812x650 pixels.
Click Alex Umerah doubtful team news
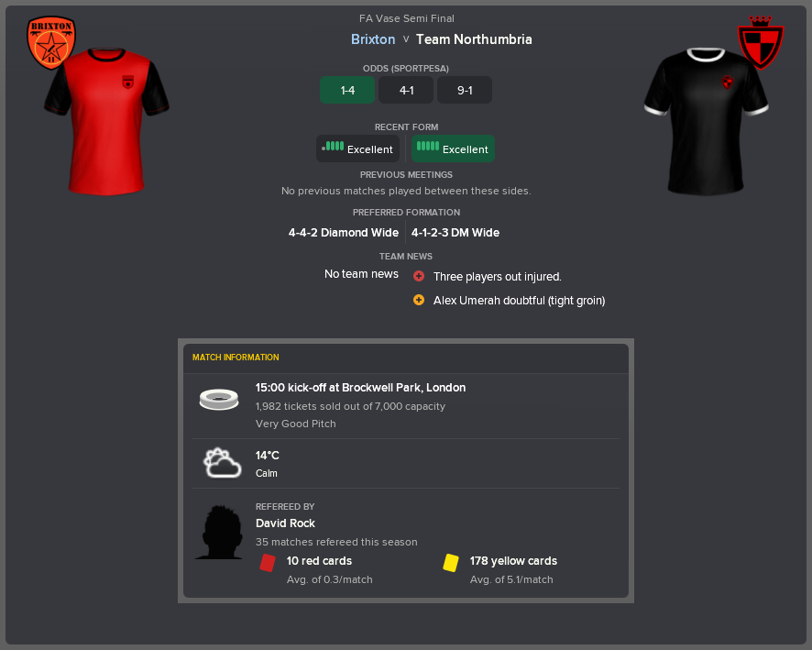click(x=519, y=301)
